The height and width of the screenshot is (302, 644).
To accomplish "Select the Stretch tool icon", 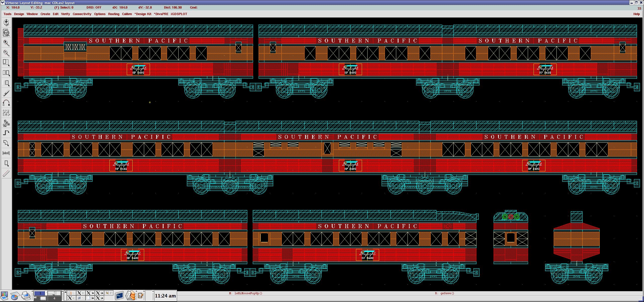I will click(6, 63).
